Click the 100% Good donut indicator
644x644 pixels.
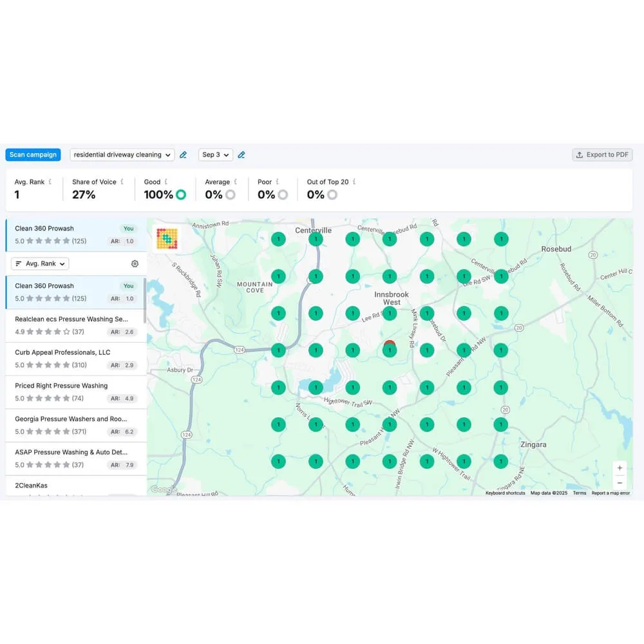tap(181, 194)
